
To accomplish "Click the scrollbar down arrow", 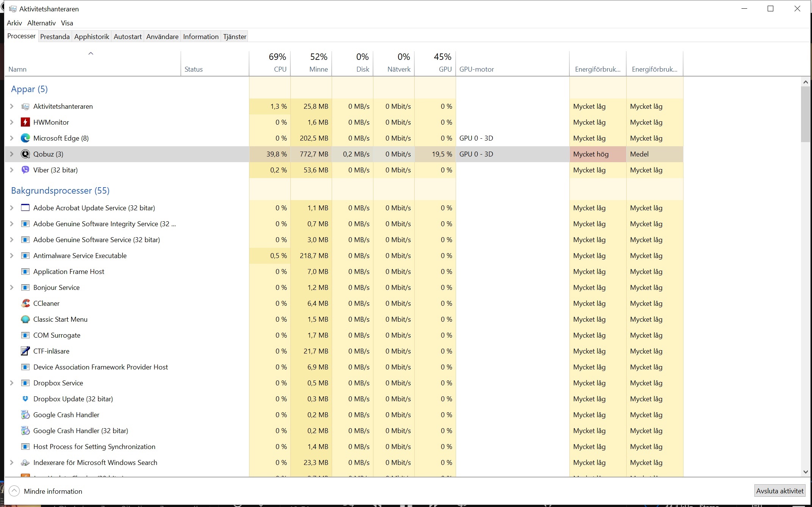I will [x=806, y=472].
